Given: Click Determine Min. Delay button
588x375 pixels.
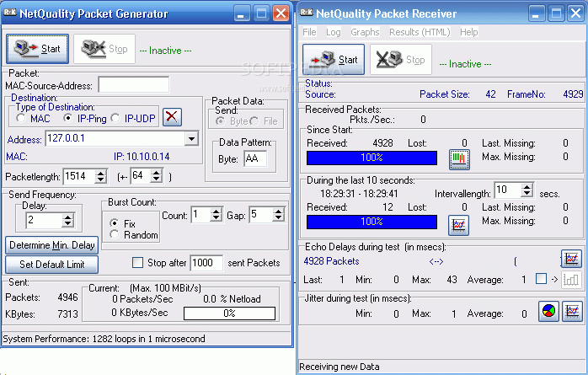Looking at the screenshot, I should pyautogui.click(x=51, y=245).
